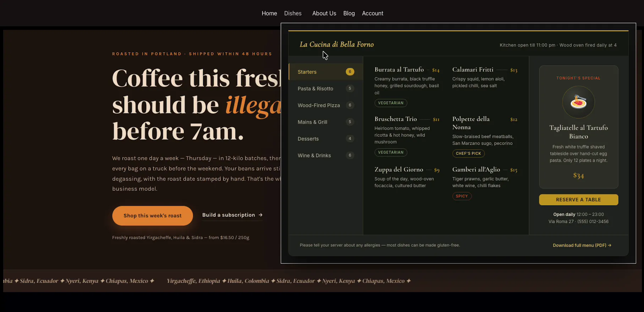Open the Blog nav link
Screen dimensions: 644x312
[x=349, y=13]
